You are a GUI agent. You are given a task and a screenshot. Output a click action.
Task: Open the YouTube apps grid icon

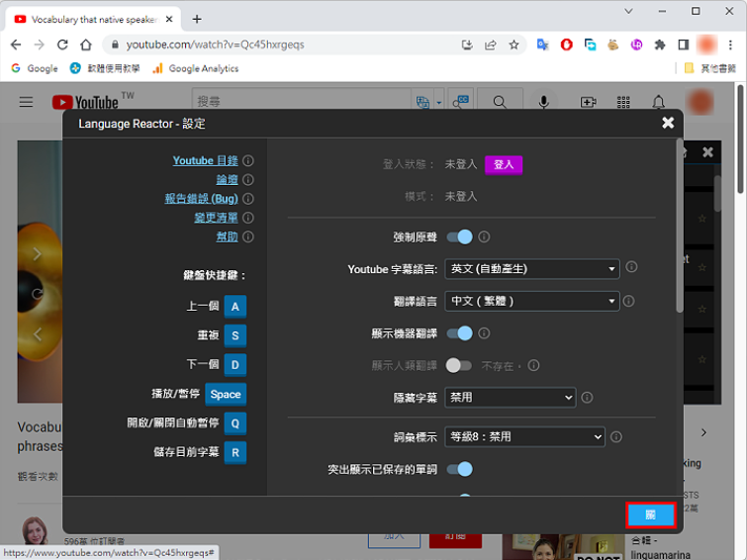click(623, 102)
